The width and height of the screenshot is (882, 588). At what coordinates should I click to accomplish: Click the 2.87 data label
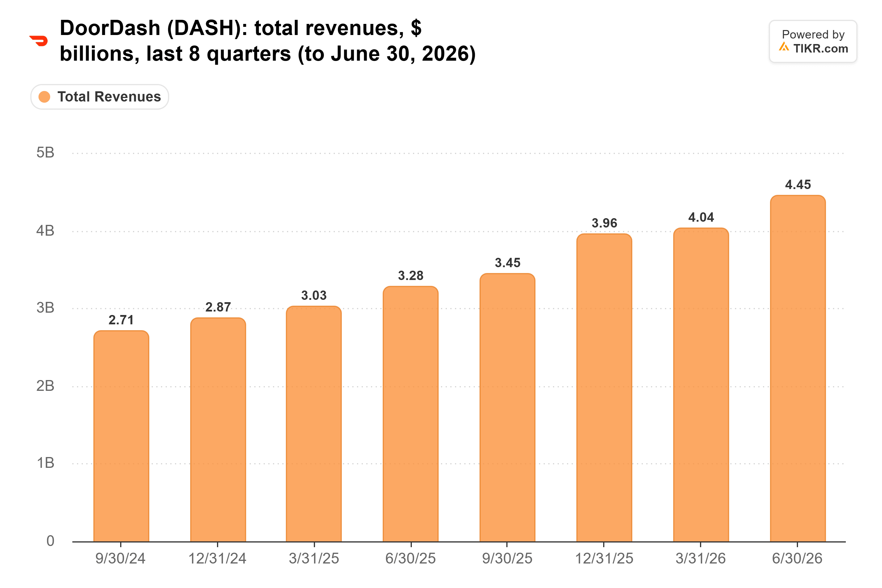pos(218,307)
